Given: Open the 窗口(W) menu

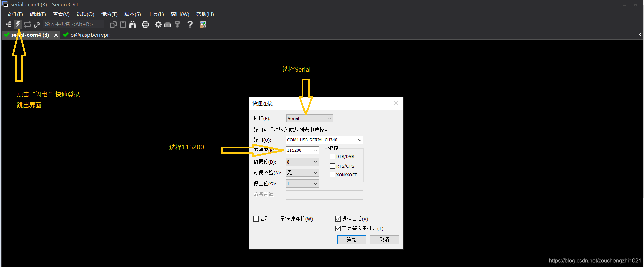Looking at the screenshot, I should click(x=180, y=14).
